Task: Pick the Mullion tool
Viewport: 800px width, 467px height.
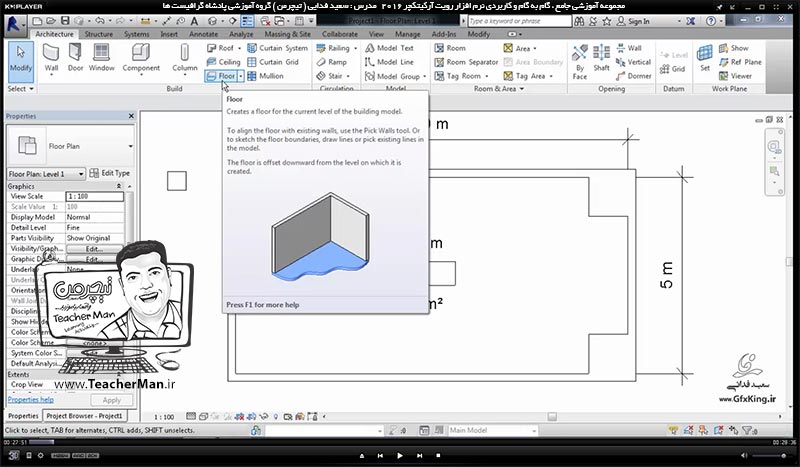Action: click(265, 76)
